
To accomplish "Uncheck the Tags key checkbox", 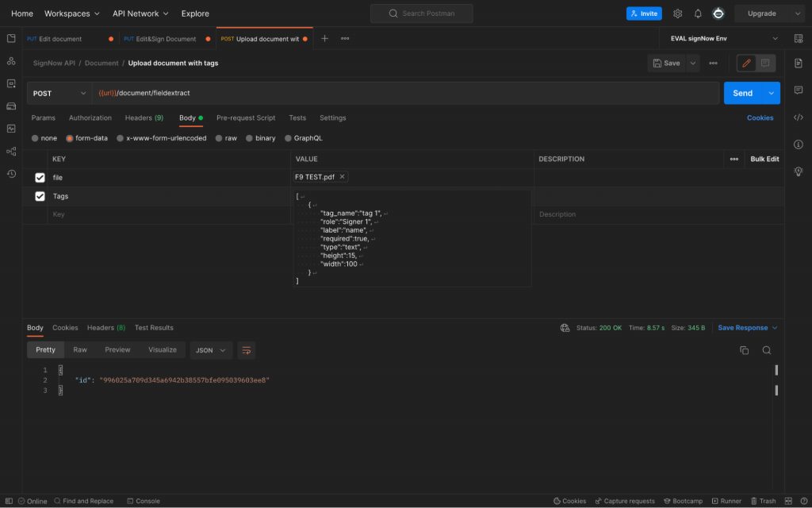I will (x=40, y=196).
